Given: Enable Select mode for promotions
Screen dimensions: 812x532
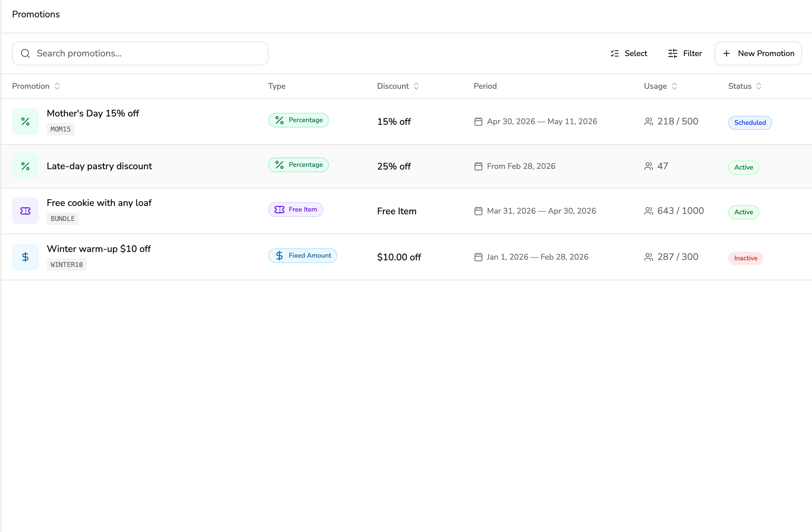Looking at the screenshot, I should coord(629,53).
